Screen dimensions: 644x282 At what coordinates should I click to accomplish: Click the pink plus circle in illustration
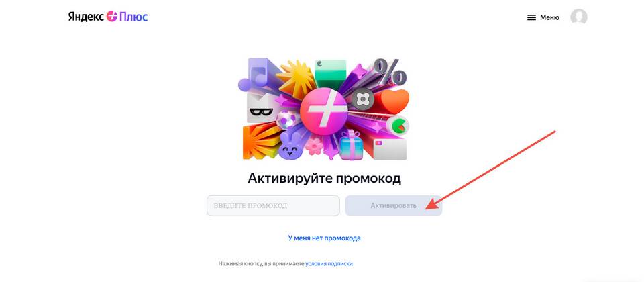(x=323, y=111)
